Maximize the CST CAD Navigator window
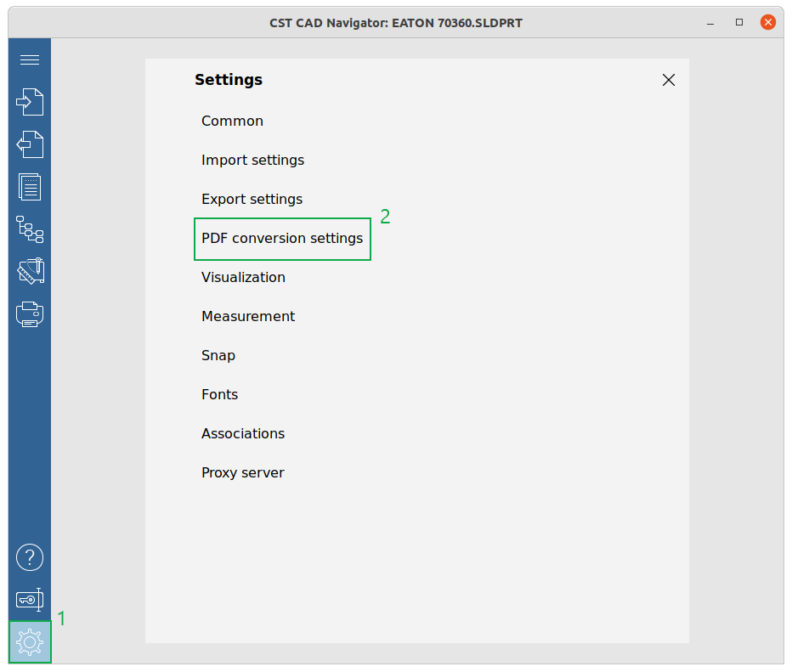Screen dimensions: 792x672 [739, 22]
